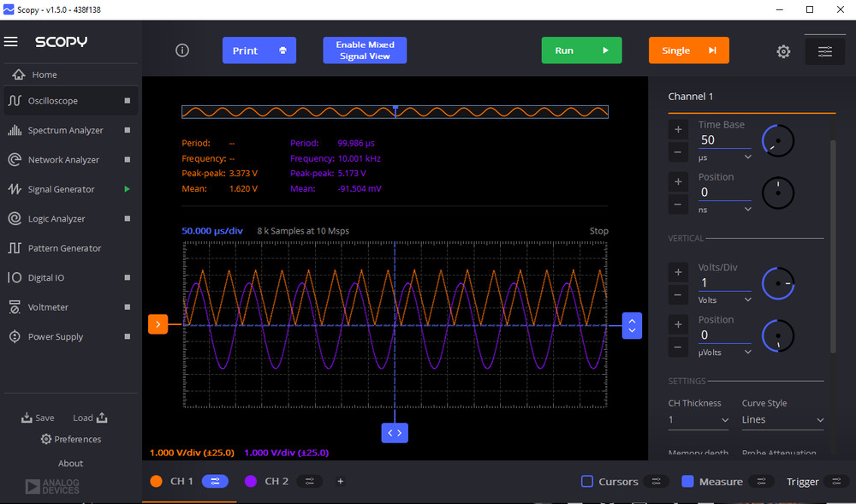Image resolution: width=856 pixels, height=504 pixels.
Task: Enable the Cursors checkbox
Action: click(x=587, y=481)
